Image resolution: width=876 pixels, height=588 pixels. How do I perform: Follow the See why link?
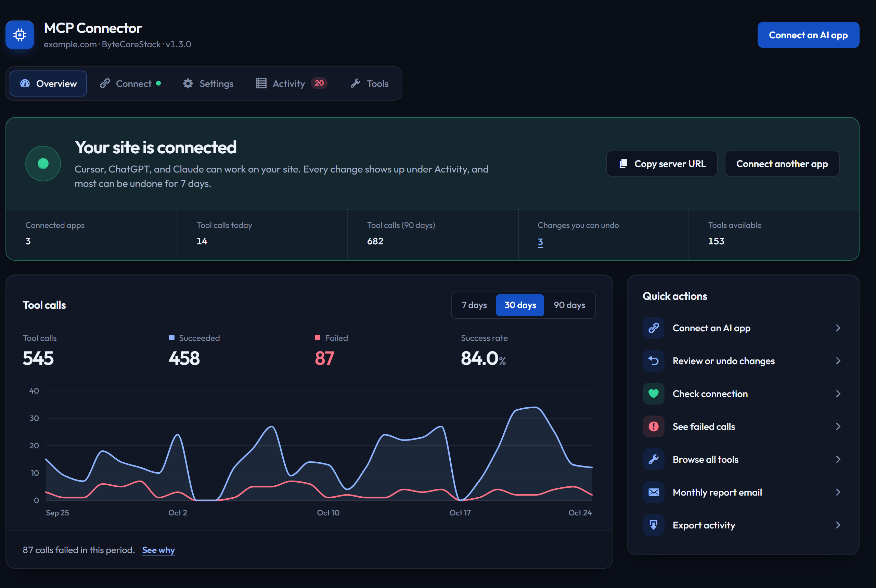[x=158, y=550]
